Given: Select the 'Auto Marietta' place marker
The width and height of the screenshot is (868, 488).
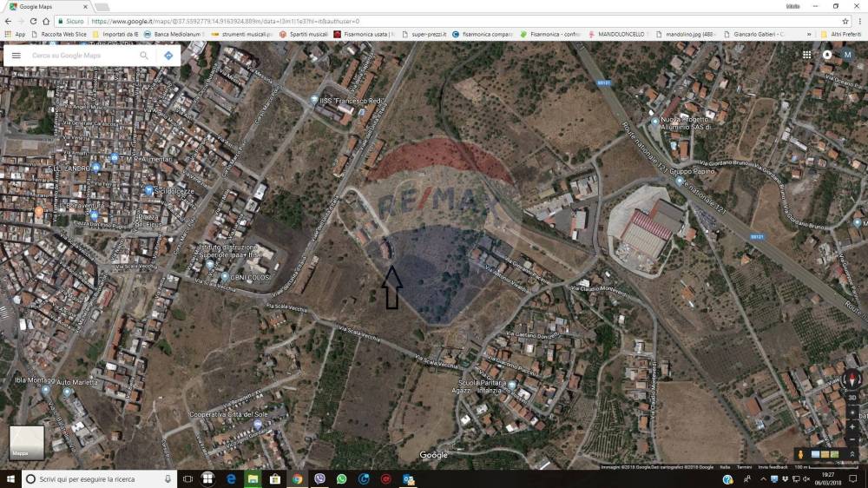Looking at the screenshot, I should coord(67,392).
